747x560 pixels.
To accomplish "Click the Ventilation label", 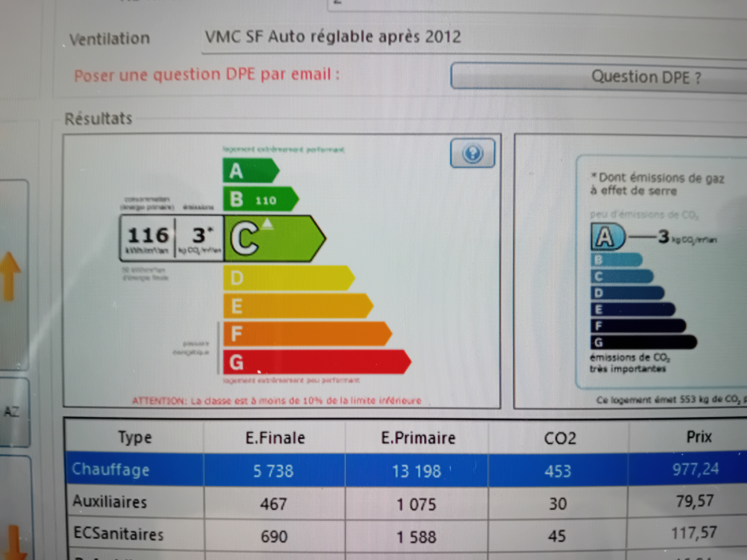I will (x=109, y=39).
